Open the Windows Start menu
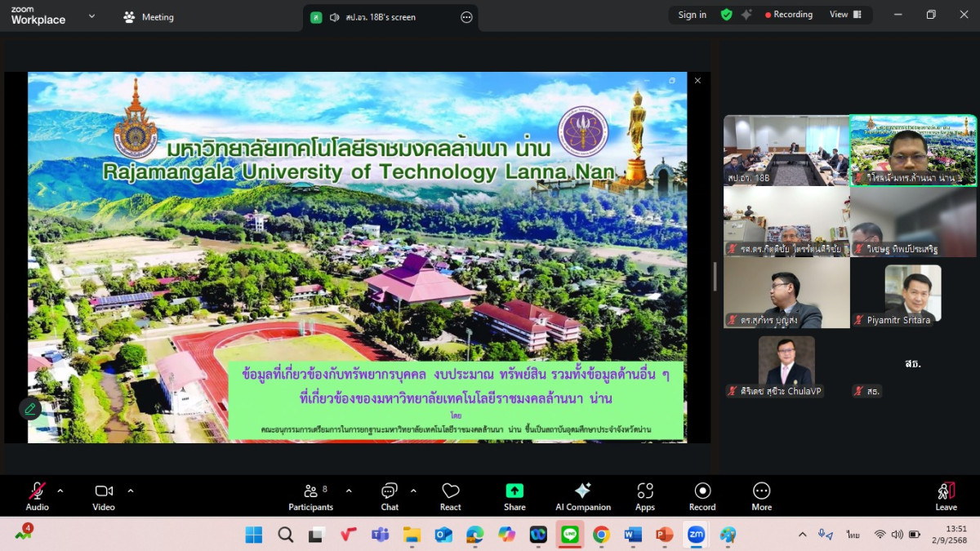Image resolution: width=980 pixels, height=551 pixels. 254,535
